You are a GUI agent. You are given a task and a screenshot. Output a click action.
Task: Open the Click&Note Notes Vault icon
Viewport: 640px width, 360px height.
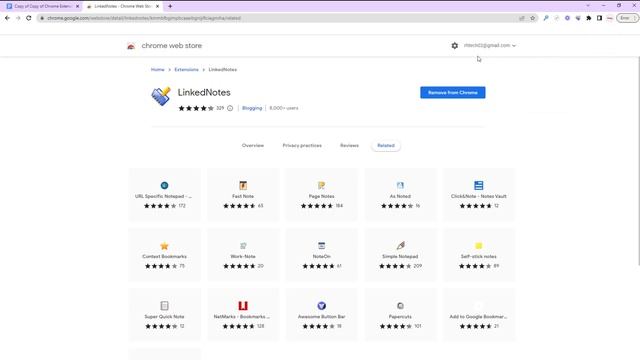478,185
